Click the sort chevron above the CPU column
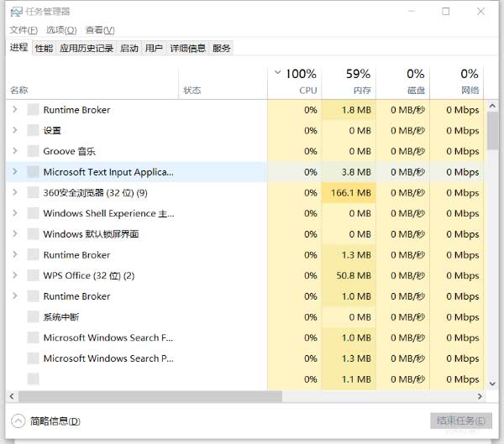Viewport: 504px width, 444px height. click(278, 73)
